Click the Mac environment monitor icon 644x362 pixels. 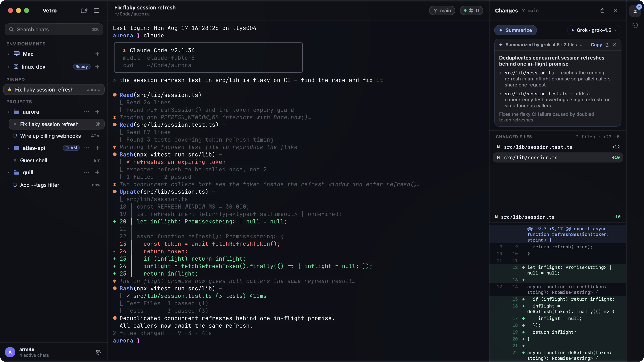17,54
